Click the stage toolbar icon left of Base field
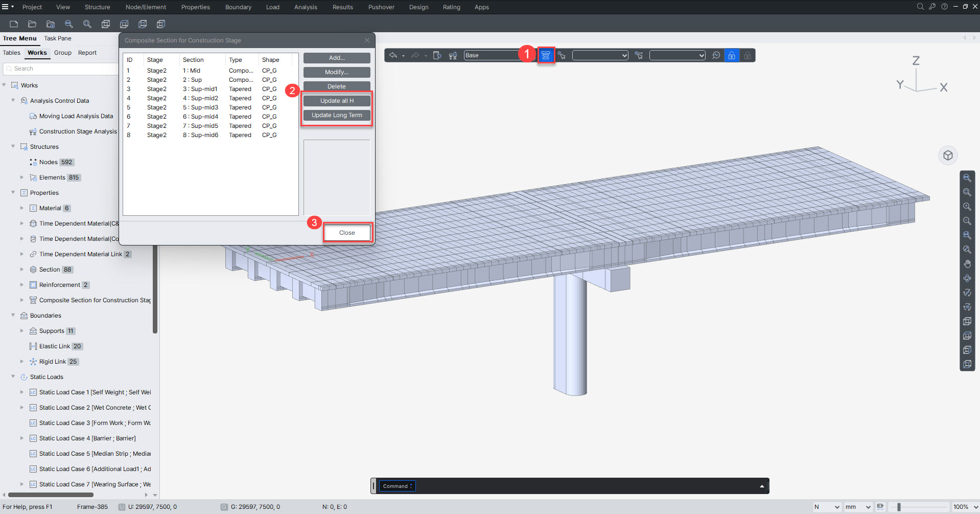 [x=453, y=55]
